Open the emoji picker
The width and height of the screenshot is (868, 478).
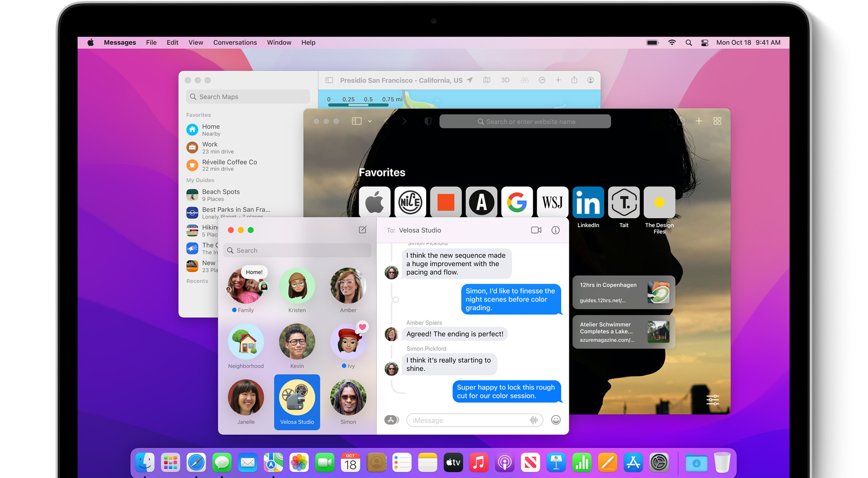(556, 420)
